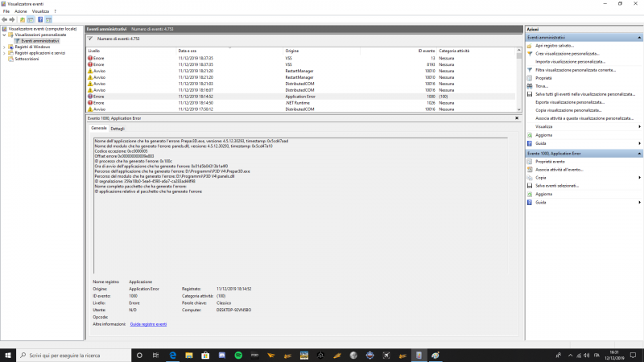Open Spotify from the Windows taskbar
This screenshot has height=362, width=644.
(238, 355)
